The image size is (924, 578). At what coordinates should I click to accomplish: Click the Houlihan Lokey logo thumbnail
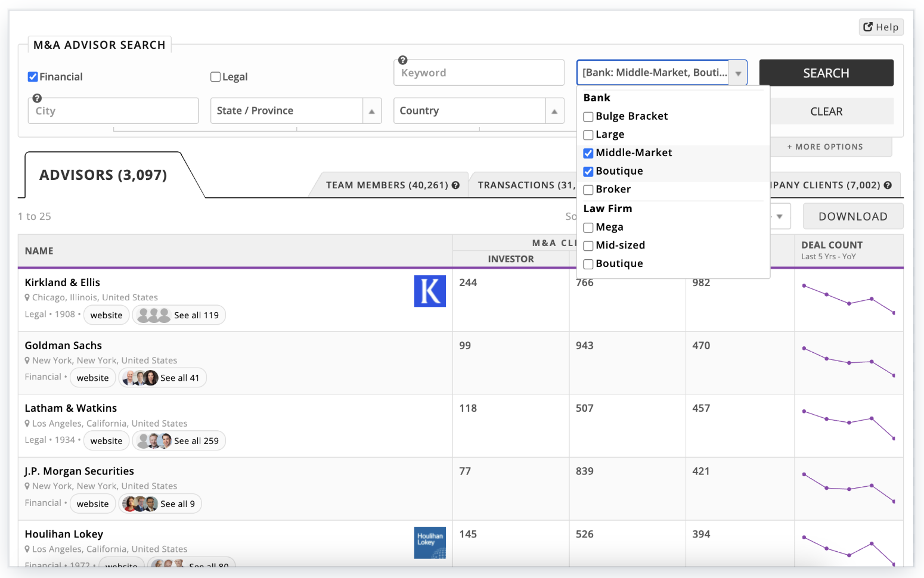click(430, 542)
